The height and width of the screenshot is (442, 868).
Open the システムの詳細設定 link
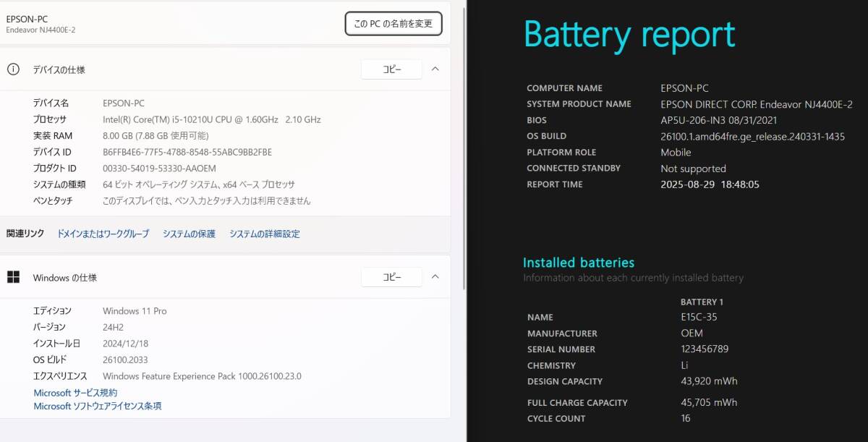click(x=264, y=234)
